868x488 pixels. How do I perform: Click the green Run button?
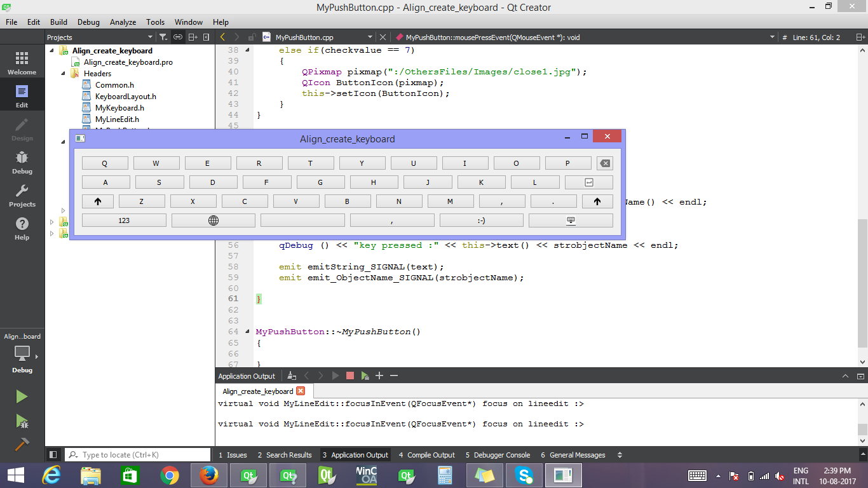[22, 396]
